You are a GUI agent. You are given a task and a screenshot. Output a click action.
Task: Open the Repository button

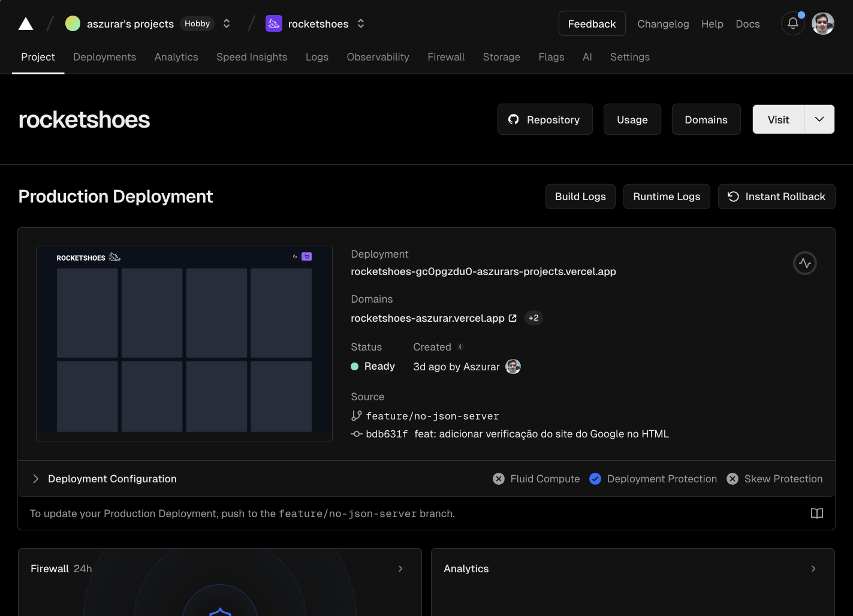coord(545,119)
